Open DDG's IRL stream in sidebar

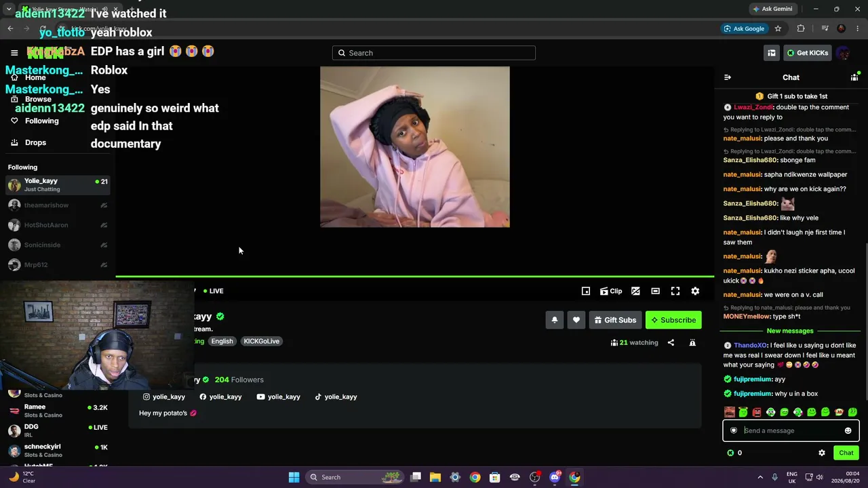(x=58, y=430)
